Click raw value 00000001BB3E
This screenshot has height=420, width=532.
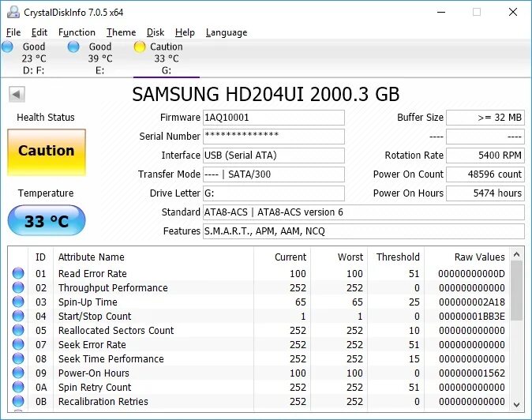(471, 317)
